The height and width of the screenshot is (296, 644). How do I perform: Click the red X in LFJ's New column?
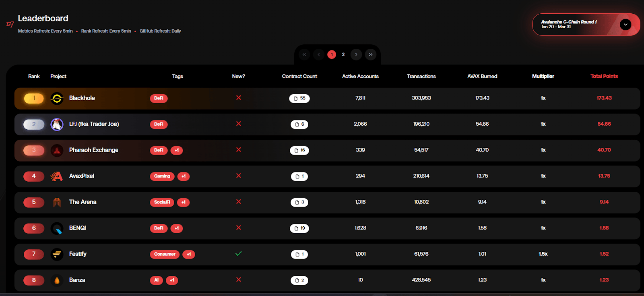pyautogui.click(x=239, y=124)
